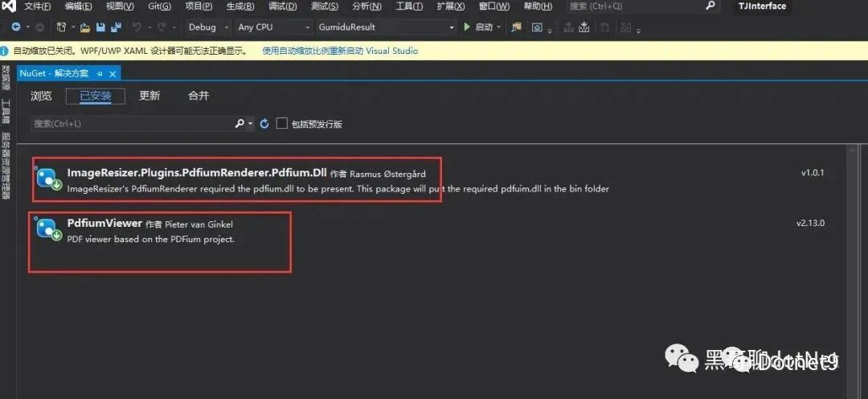
Task: Expand the Undo history dropdown arrow
Action: [149, 27]
